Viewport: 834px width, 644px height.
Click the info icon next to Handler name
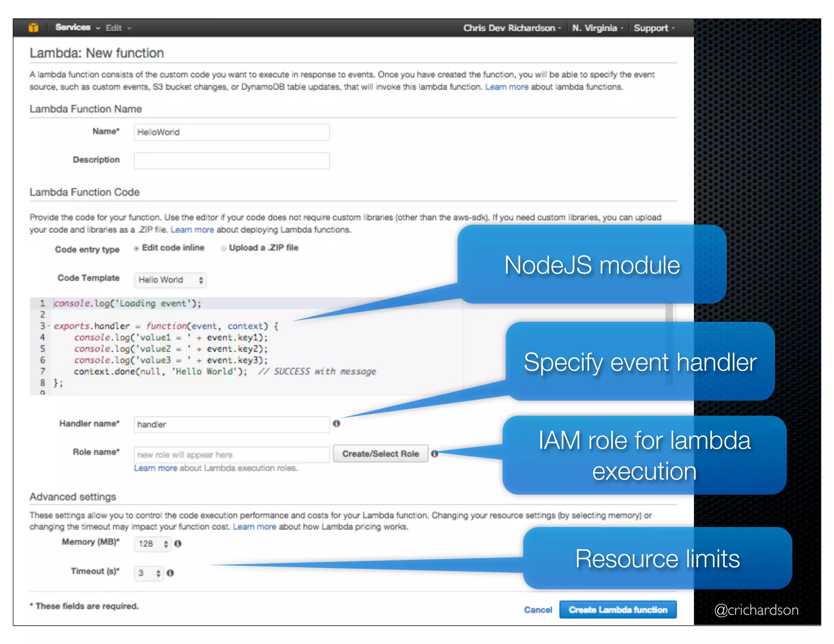point(336,423)
